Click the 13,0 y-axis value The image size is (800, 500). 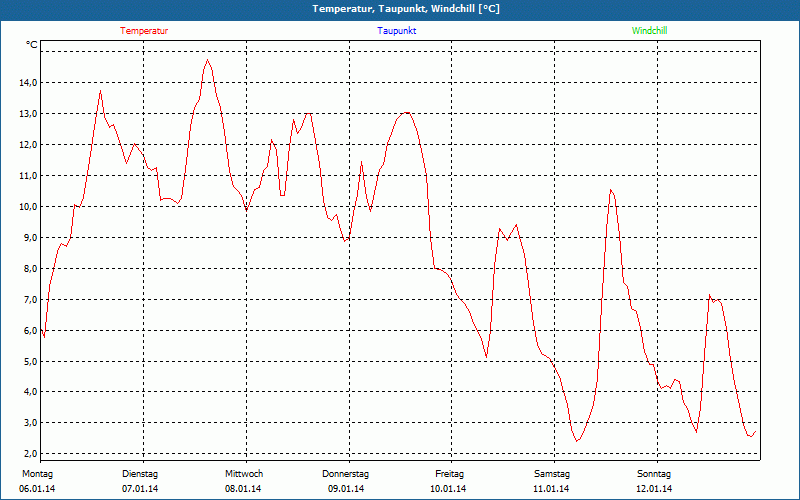click(29, 114)
